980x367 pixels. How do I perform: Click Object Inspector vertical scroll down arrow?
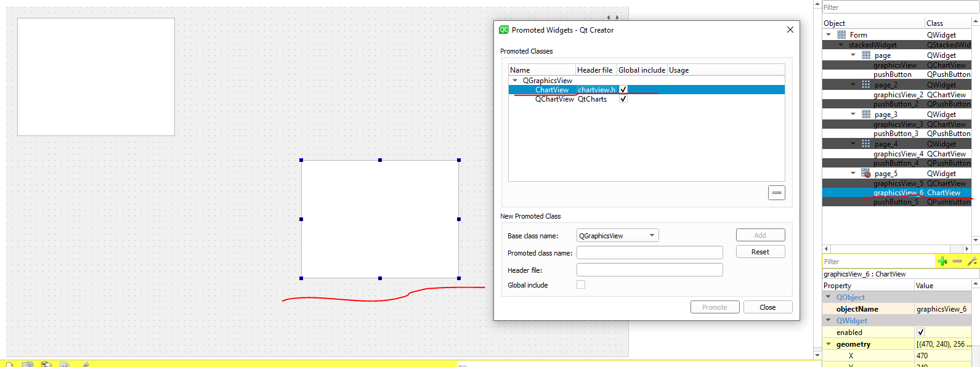click(976, 240)
